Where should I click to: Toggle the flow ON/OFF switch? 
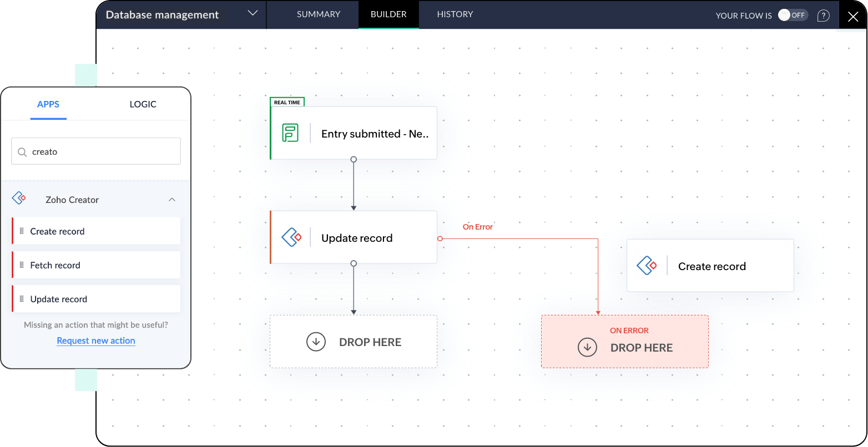pyautogui.click(x=792, y=15)
